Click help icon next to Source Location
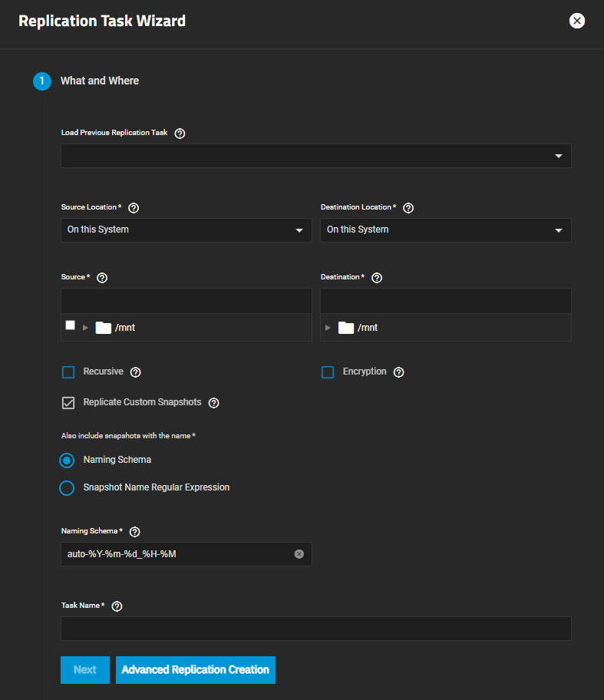The height and width of the screenshot is (700, 604). (x=134, y=208)
